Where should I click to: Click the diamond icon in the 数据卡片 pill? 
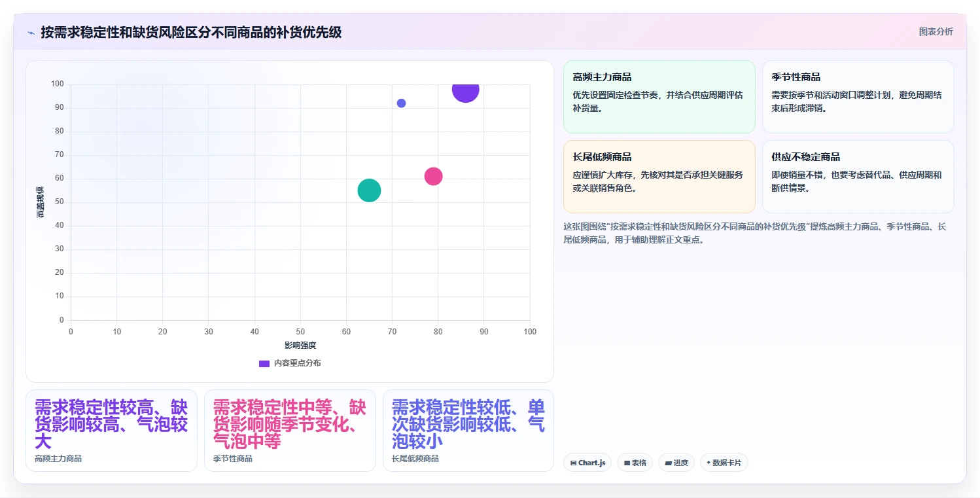click(708, 463)
